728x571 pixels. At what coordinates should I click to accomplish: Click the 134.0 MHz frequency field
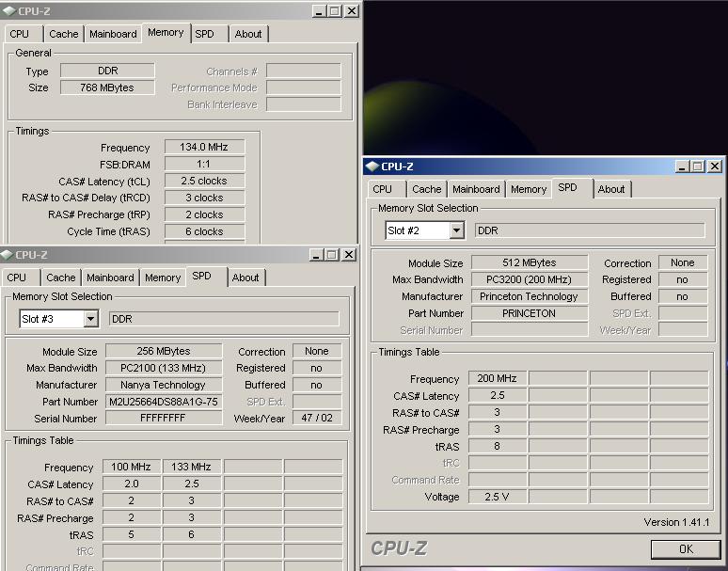tap(204, 147)
